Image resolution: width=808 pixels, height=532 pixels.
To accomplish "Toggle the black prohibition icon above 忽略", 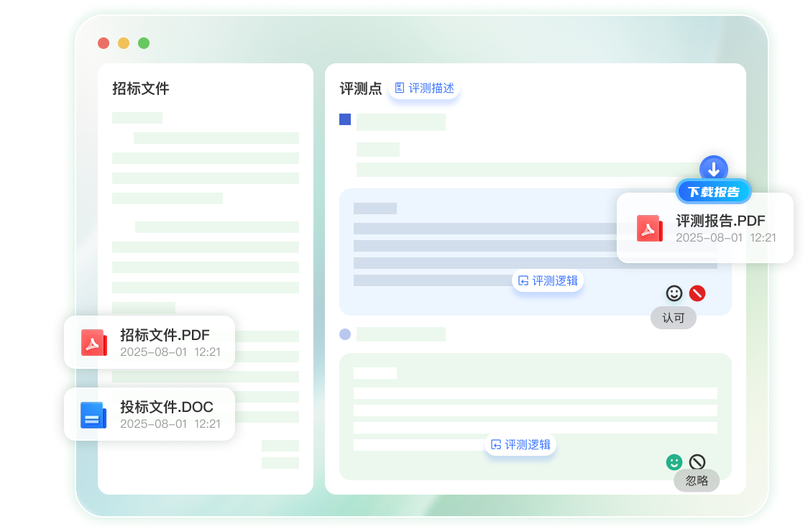I will coord(696,462).
